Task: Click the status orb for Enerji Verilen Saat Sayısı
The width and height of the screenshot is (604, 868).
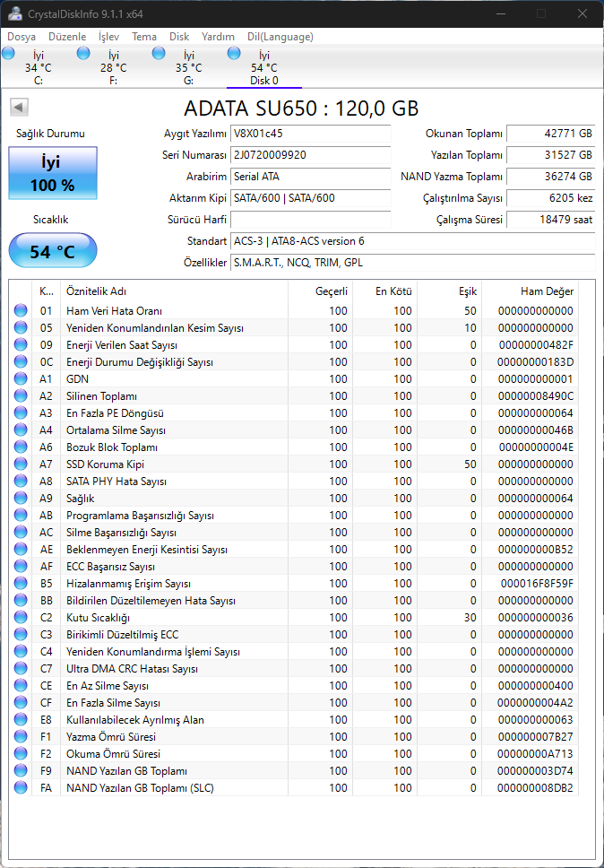Action: tap(21, 345)
